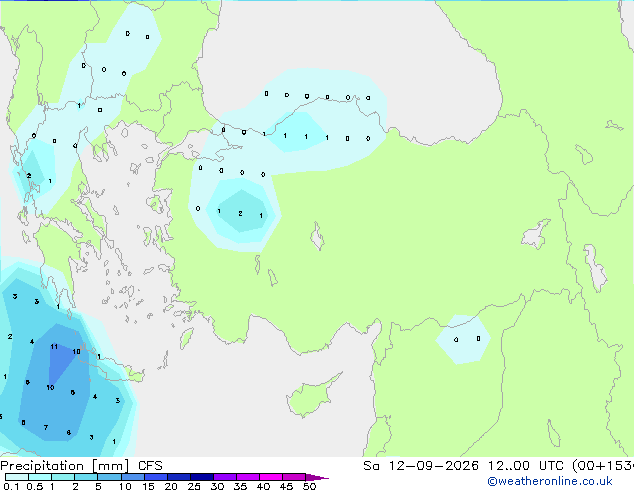Select the 5–10 mm legend swatch
The width and height of the screenshot is (634, 490).
pyautogui.click(x=109, y=477)
